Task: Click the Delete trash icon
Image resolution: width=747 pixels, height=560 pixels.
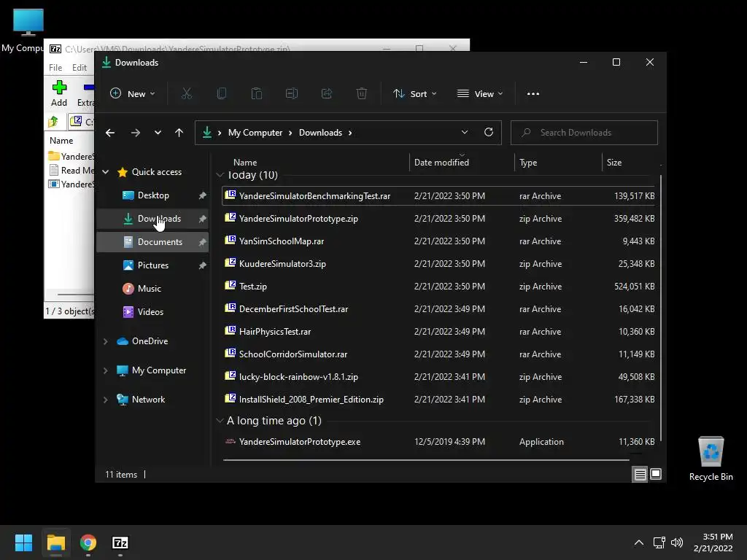Action: 362,93
